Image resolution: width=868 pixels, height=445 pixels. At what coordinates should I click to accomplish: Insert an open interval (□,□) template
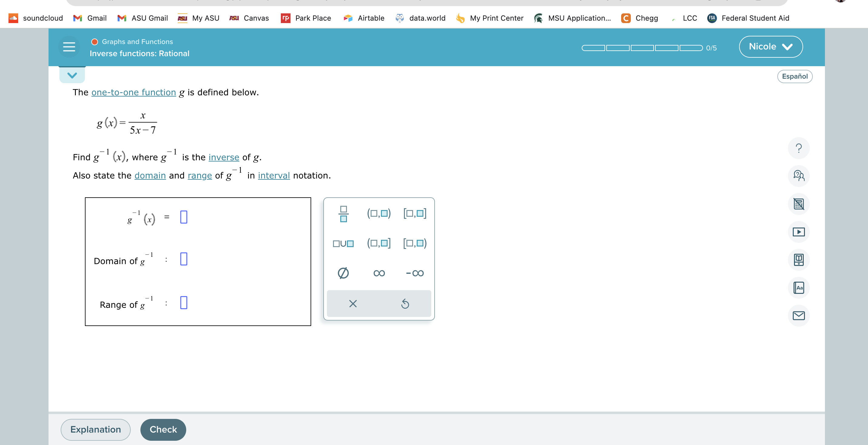(378, 213)
